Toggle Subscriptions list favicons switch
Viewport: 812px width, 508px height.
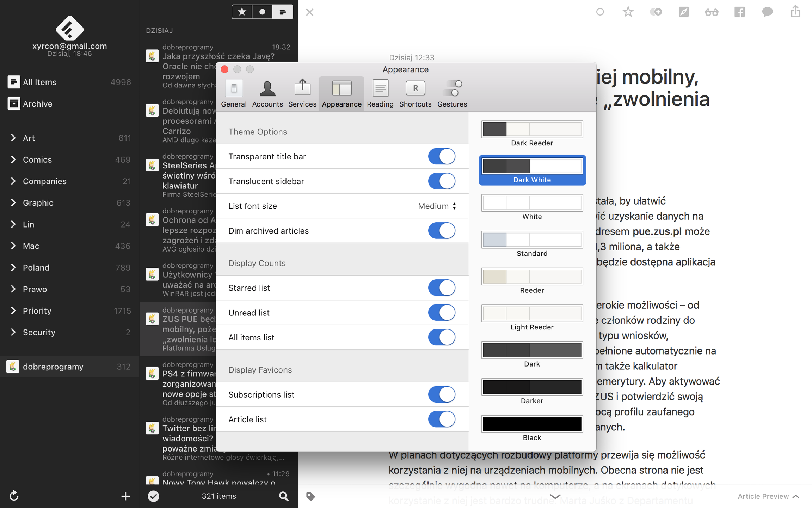point(442,394)
